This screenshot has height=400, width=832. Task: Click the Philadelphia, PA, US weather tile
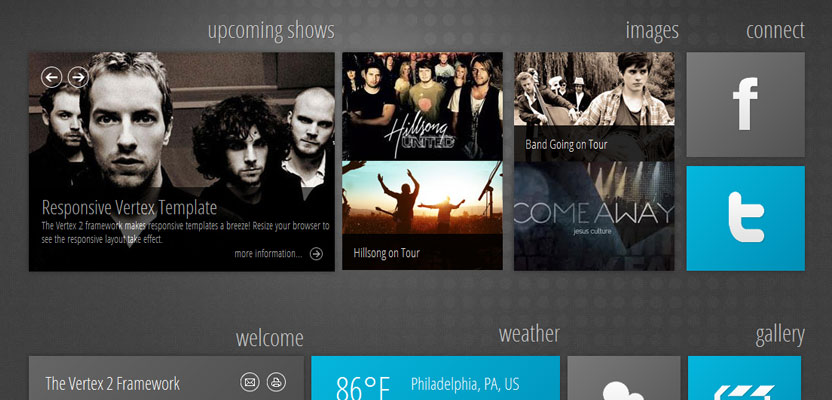click(x=435, y=378)
